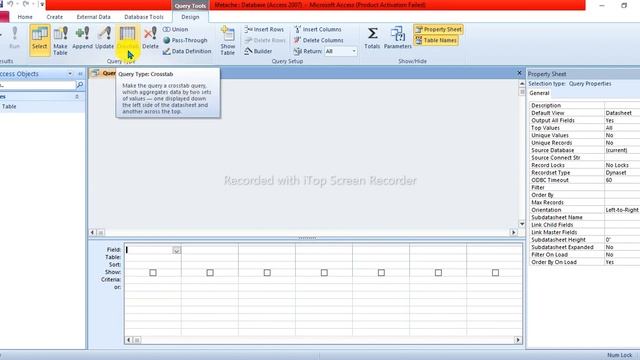Run the query with the Run button
The image size is (640, 360).
point(14,38)
